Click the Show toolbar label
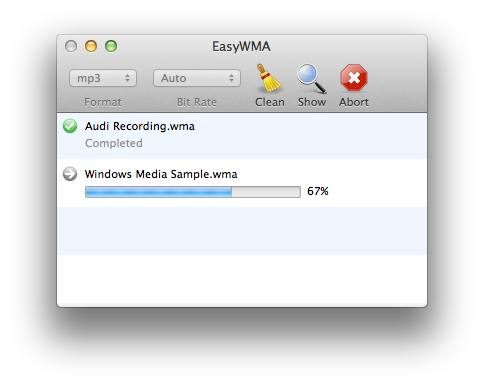 tap(312, 102)
